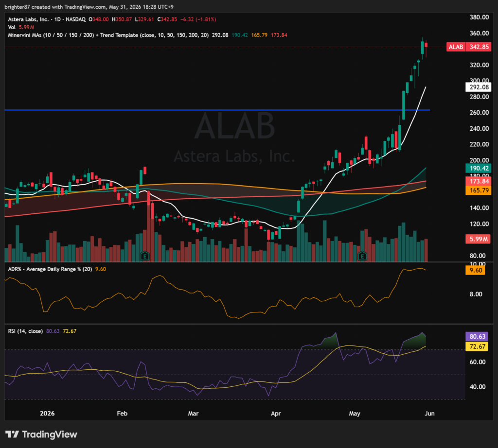The height and width of the screenshot is (448, 498).
Task: Click the 292.08 white moving average label
Action: 479,87
